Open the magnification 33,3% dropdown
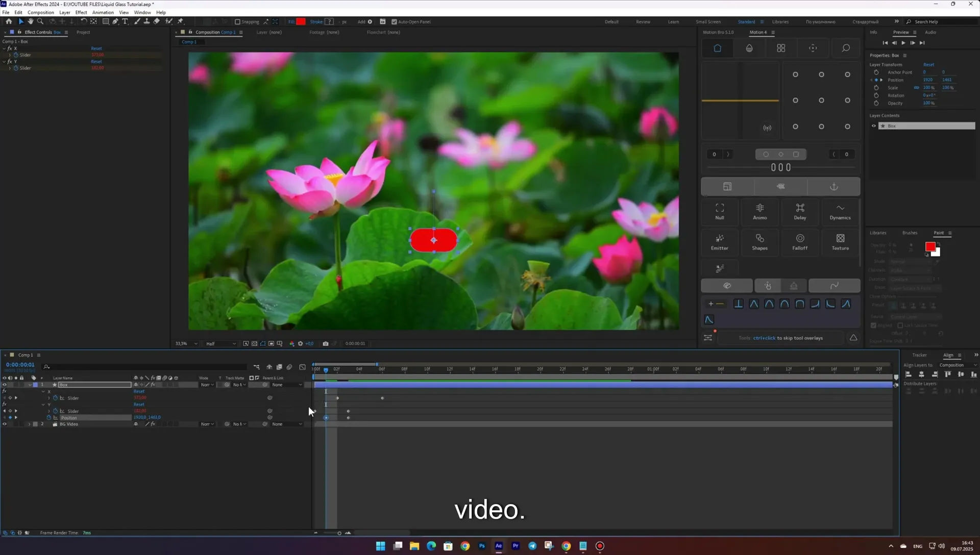Viewport: 980px width, 555px height. tap(186, 344)
